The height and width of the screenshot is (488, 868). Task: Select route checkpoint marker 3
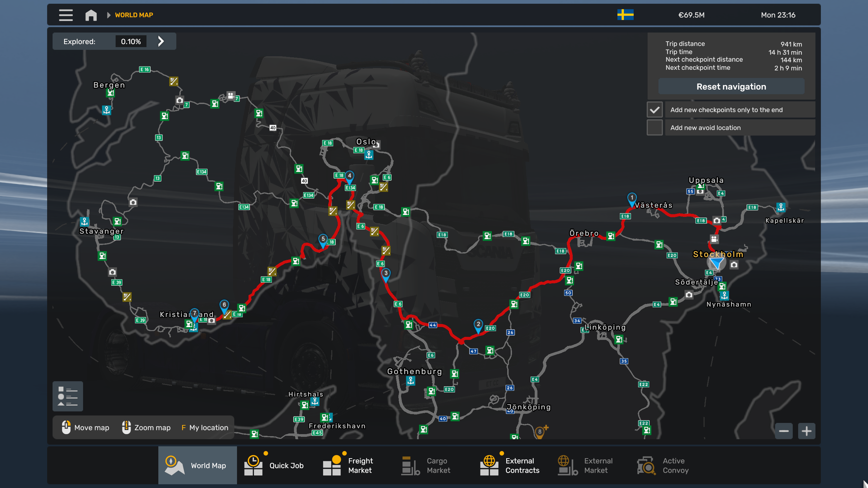coord(386,274)
